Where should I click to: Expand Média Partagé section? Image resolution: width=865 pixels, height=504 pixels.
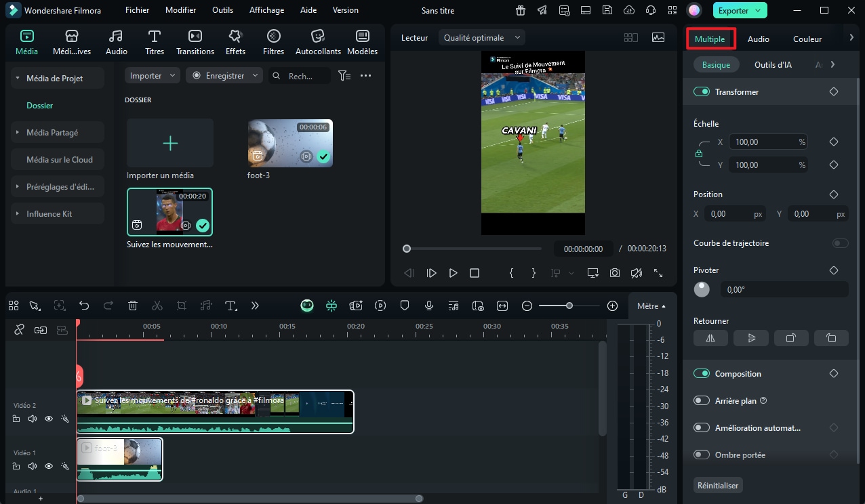[x=18, y=133]
